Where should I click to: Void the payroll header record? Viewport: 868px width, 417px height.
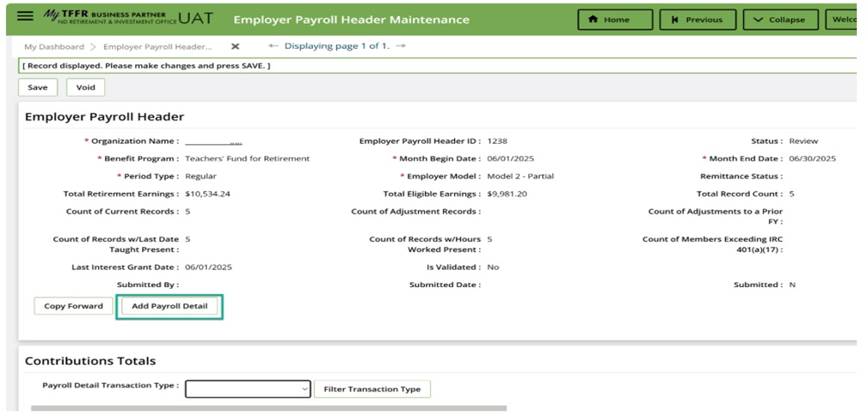coord(86,87)
